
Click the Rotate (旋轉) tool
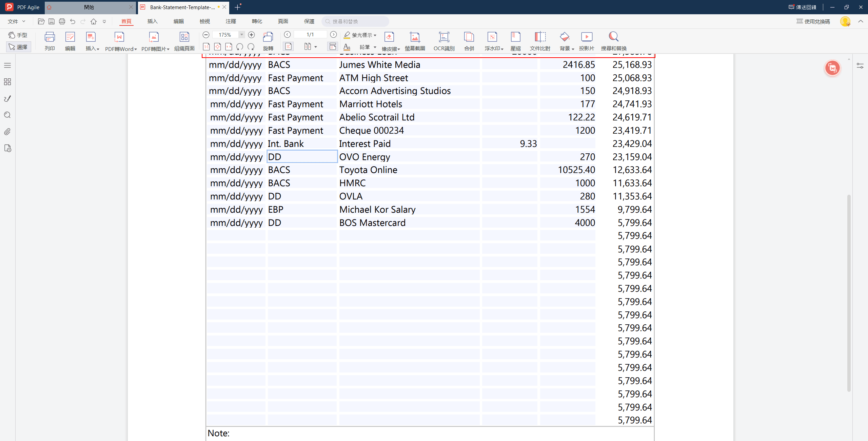click(268, 41)
